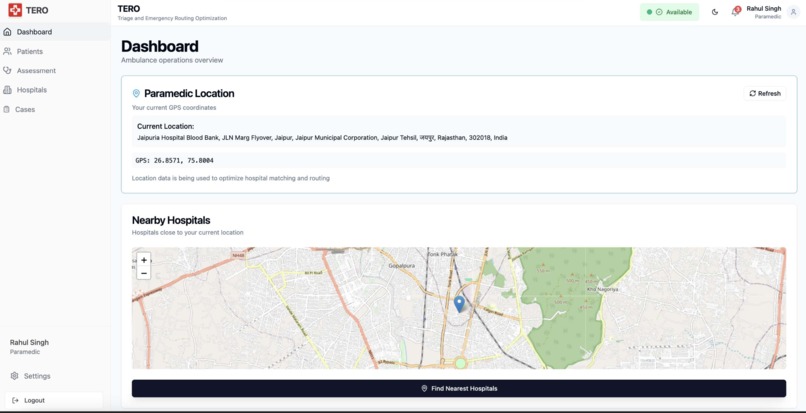The width and height of the screenshot is (806, 413).
Task: Click the Jaipuria Hospital Blood Bank address
Action: tap(322, 138)
